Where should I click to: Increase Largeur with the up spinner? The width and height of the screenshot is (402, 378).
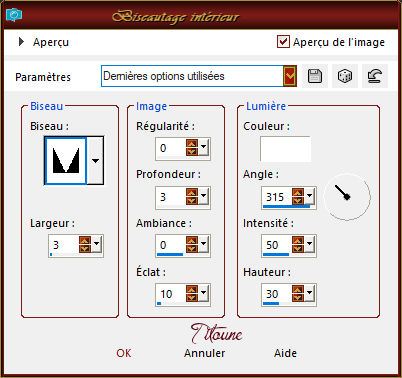click(x=85, y=241)
